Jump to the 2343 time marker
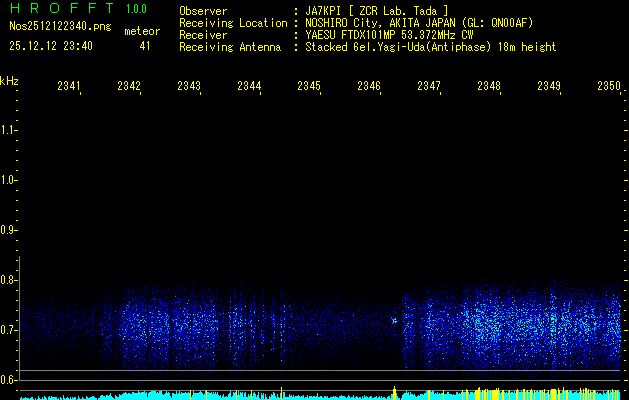 189,87
